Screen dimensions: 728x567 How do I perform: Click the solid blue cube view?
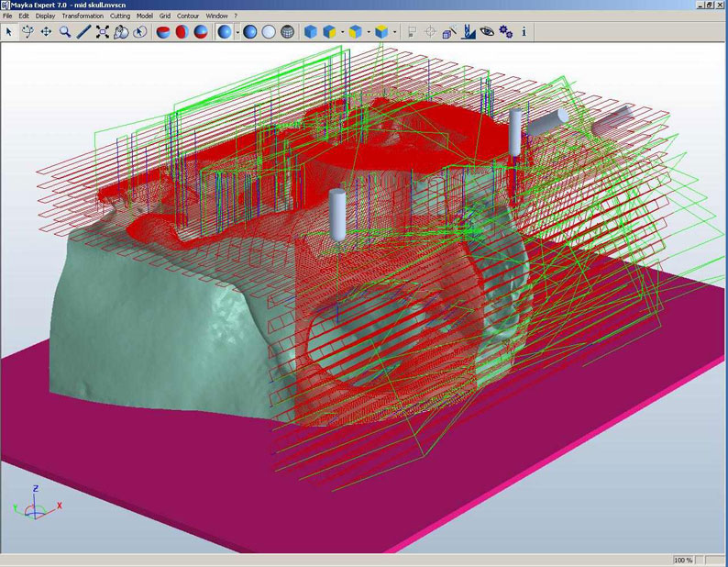click(x=310, y=32)
